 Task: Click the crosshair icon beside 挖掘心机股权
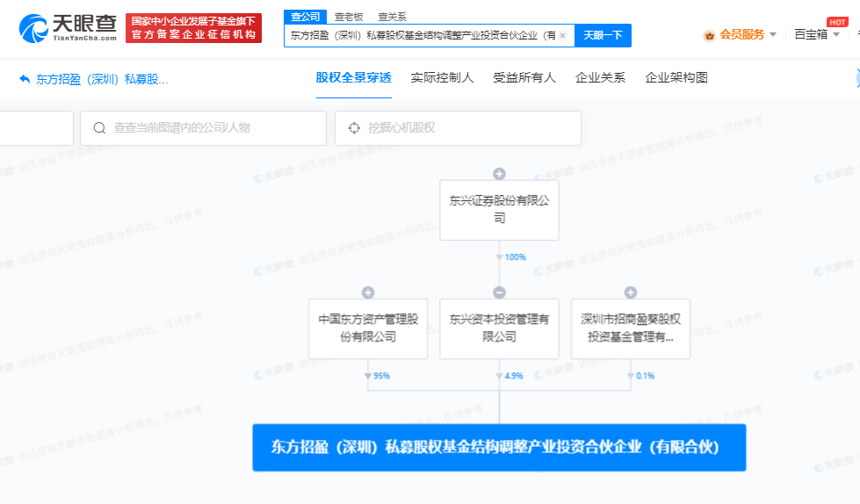(x=354, y=128)
